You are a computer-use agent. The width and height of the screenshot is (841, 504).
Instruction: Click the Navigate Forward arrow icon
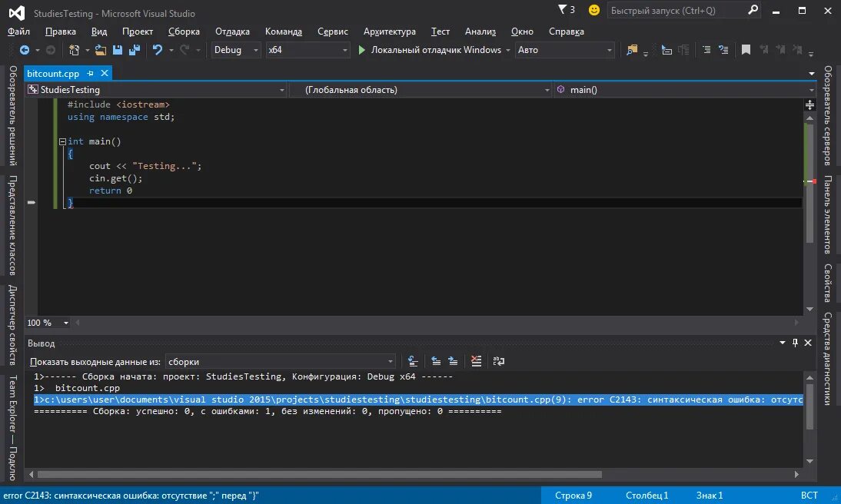pyautogui.click(x=51, y=50)
